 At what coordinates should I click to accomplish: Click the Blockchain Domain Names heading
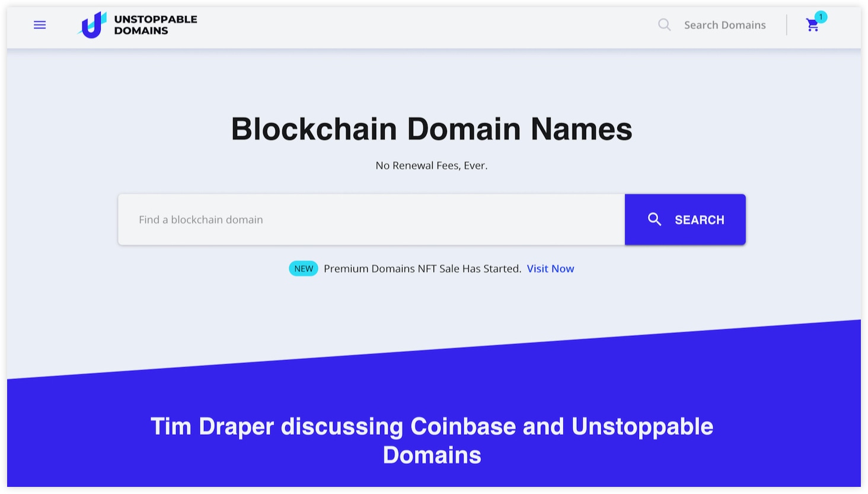click(432, 129)
